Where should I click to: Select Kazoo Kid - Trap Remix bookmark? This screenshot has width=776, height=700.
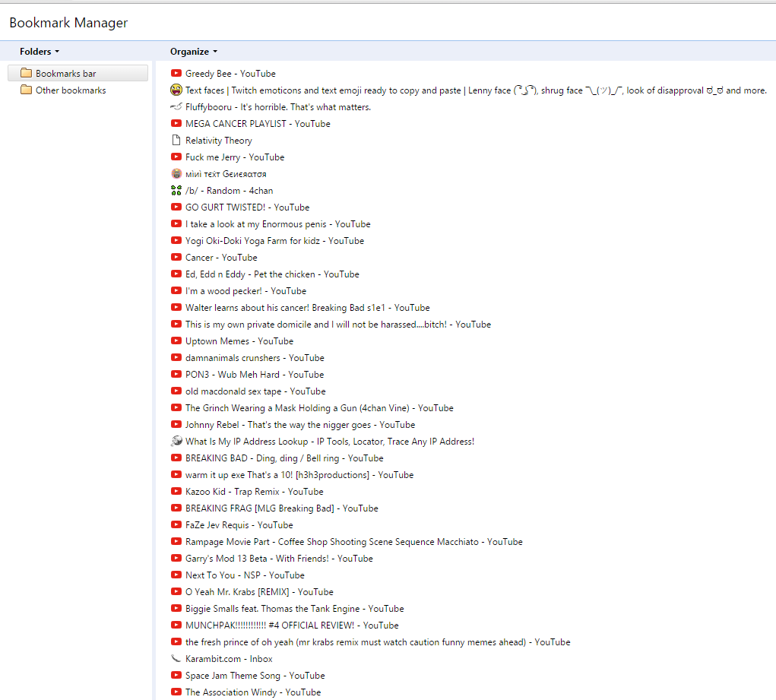click(x=255, y=492)
